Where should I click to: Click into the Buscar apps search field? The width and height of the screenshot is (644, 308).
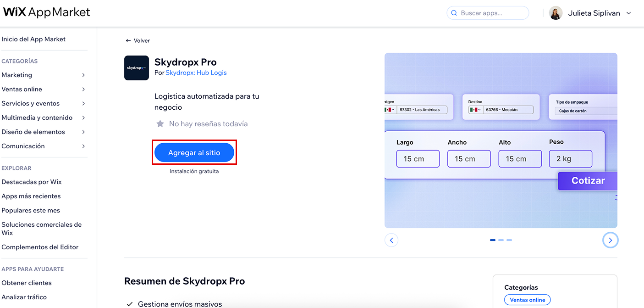(488, 13)
